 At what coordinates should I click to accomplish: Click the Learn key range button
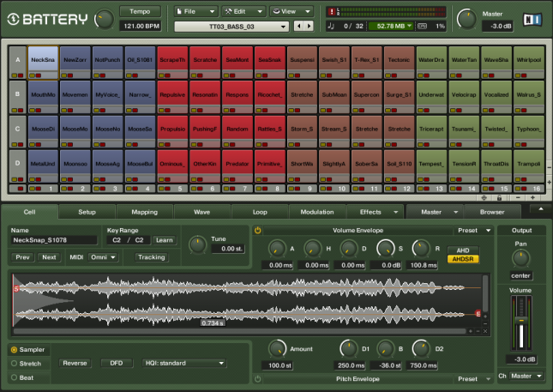tap(165, 241)
